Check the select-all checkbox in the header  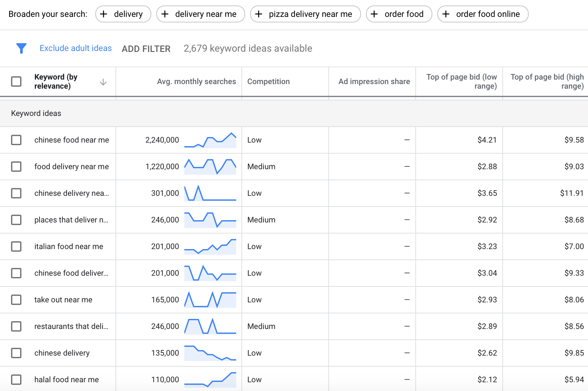pyautogui.click(x=16, y=81)
